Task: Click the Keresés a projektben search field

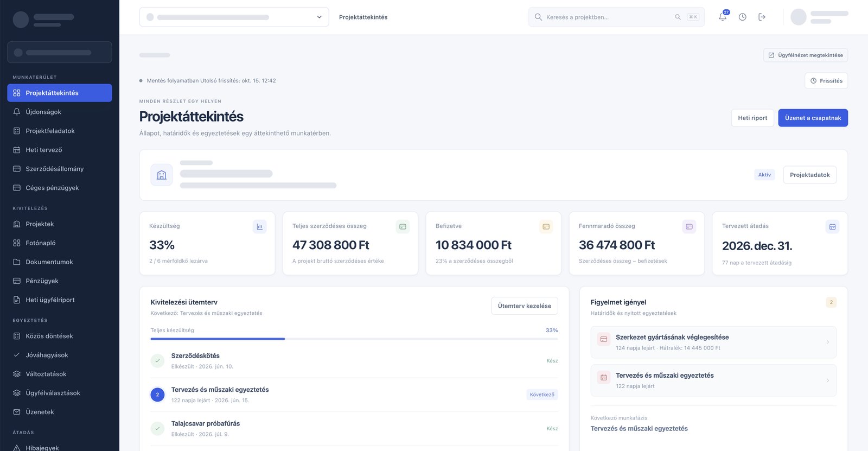Action: (x=616, y=17)
